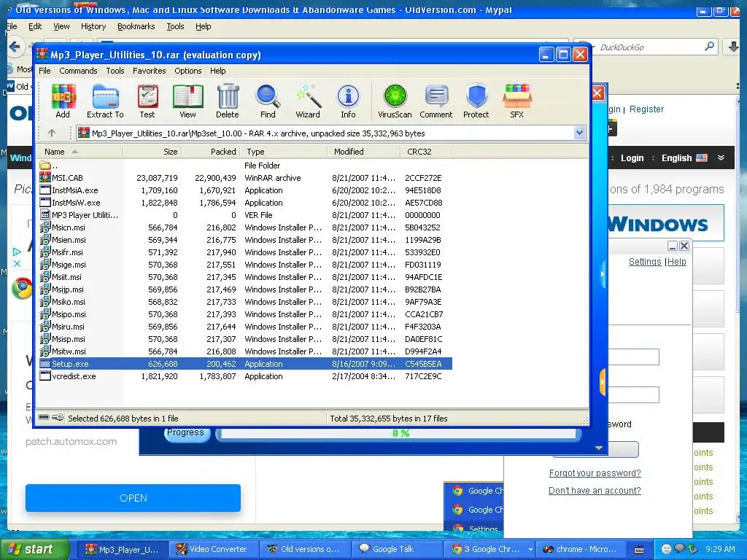Image resolution: width=747 pixels, height=560 pixels.
Task: Click the first Google Ch... item in taskbar popup
Action: tap(476, 491)
